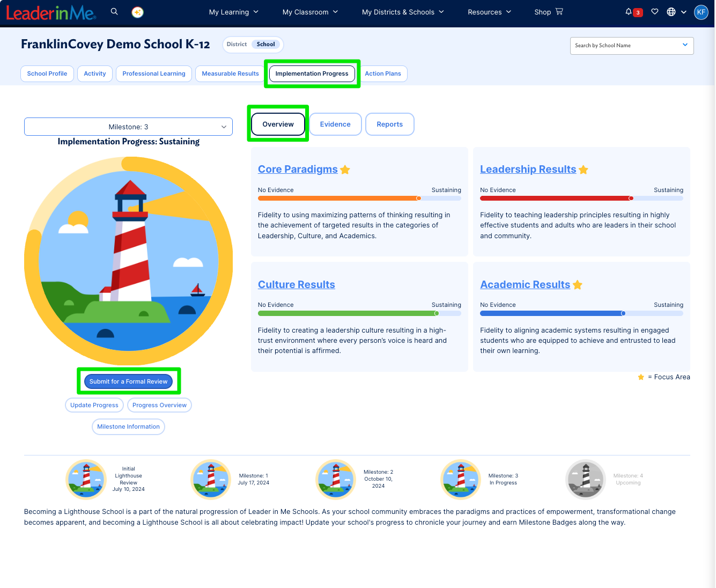
Task: Click the Milestone Information button
Action: 129,427
